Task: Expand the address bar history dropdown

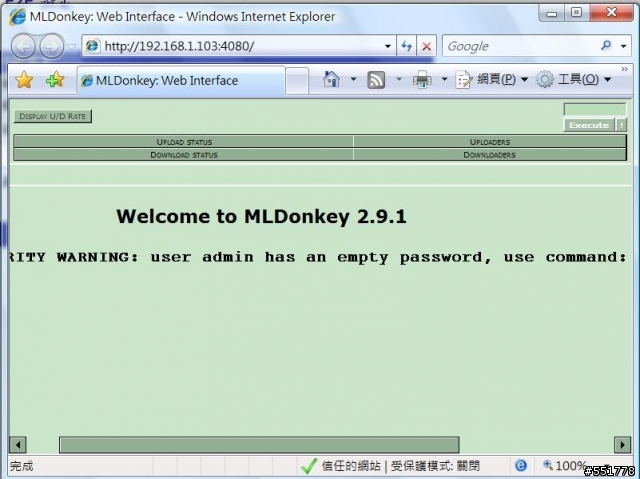Action: 388,46
